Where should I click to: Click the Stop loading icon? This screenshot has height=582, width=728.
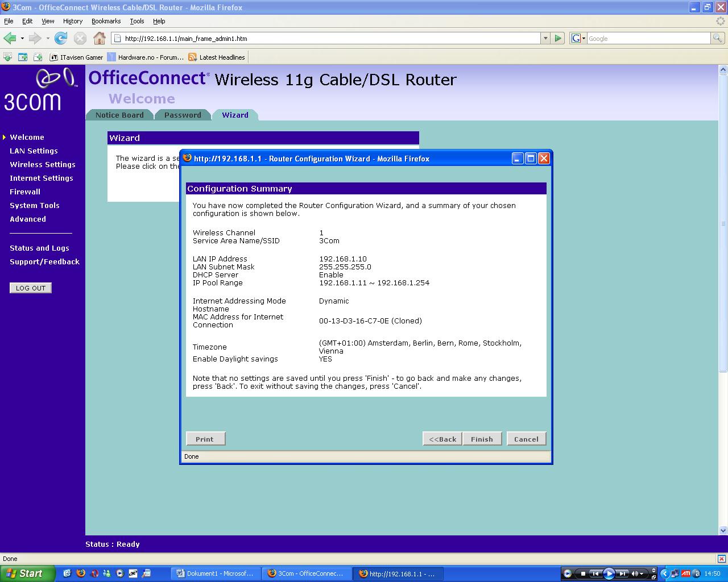pyautogui.click(x=80, y=38)
